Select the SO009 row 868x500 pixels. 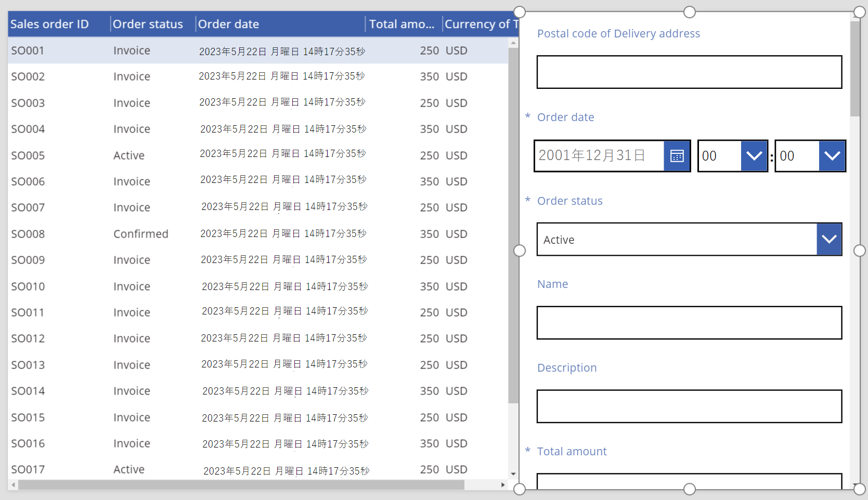click(258, 260)
